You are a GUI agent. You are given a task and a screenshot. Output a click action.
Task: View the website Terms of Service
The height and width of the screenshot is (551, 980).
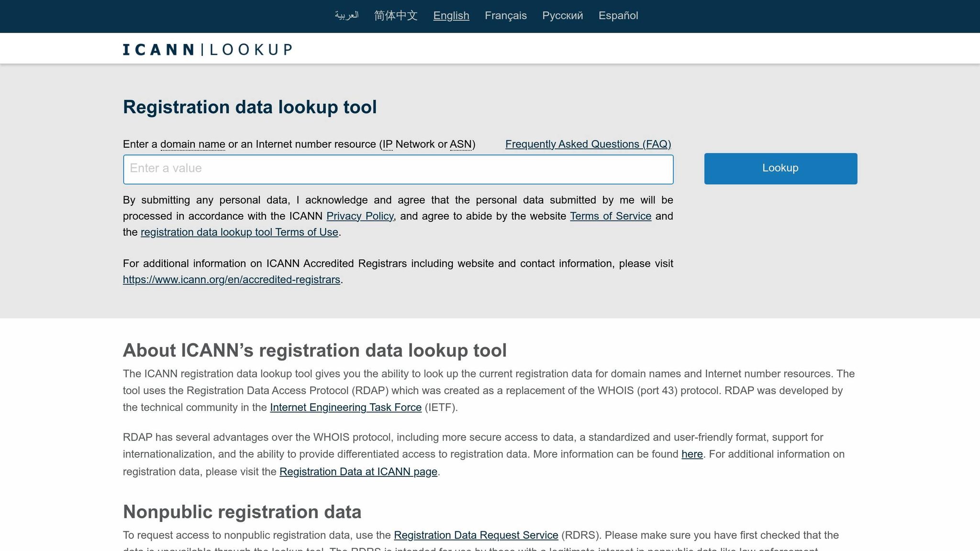pos(611,216)
